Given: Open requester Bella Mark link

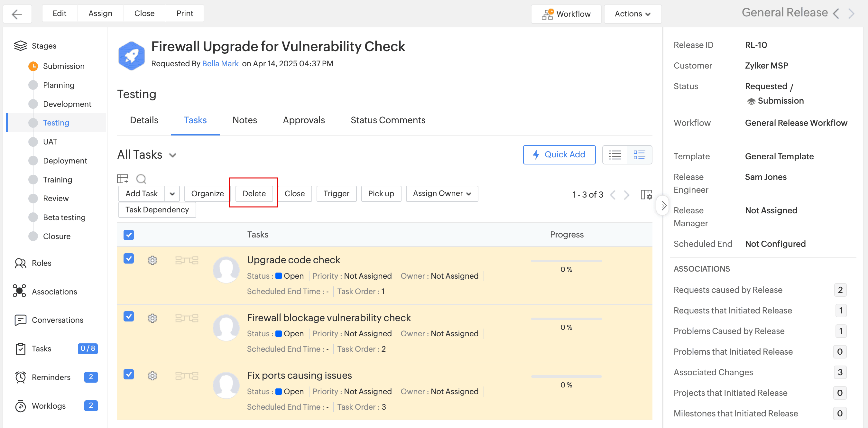Looking at the screenshot, I should pos(220,63).
